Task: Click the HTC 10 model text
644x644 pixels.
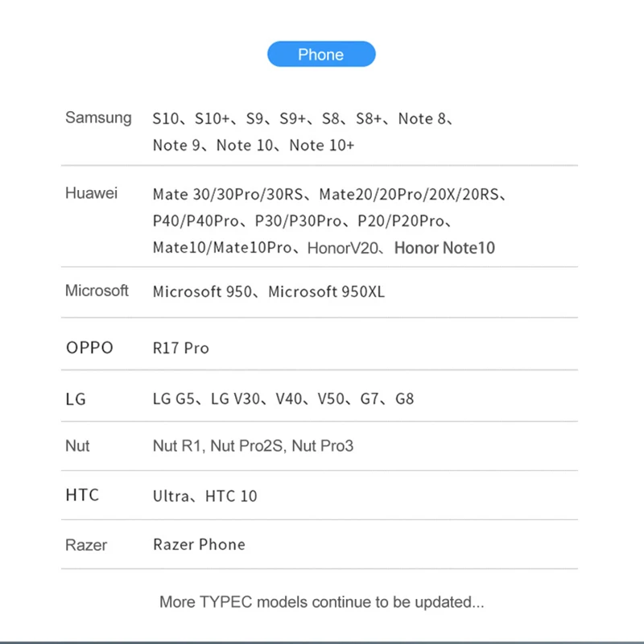Action: tap(231, 496)
